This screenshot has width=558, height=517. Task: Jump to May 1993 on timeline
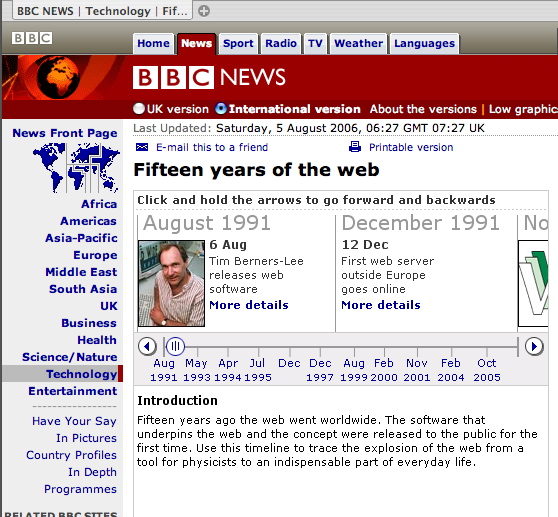tap(196, 370)
